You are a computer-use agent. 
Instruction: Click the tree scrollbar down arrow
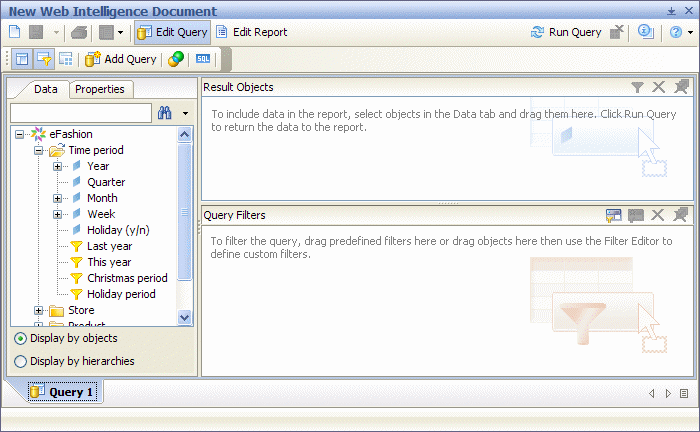click(x=184, y=317)
